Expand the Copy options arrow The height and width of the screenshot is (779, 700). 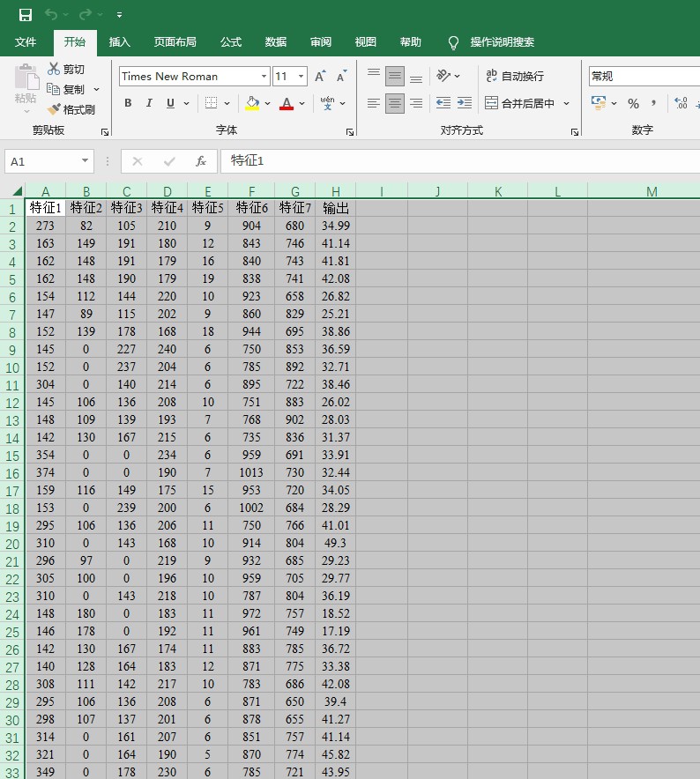[96, 89]
